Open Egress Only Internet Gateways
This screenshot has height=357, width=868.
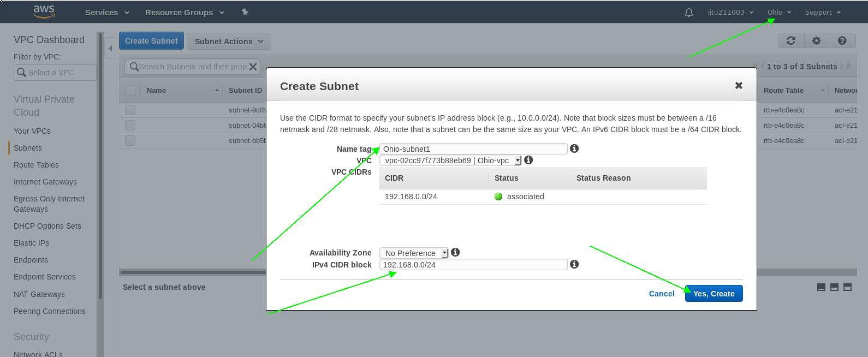[x=49, y=204]
